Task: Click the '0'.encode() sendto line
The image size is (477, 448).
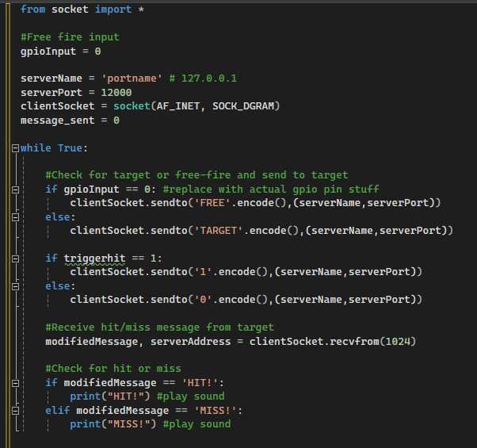Action: [x=246, y=300]
